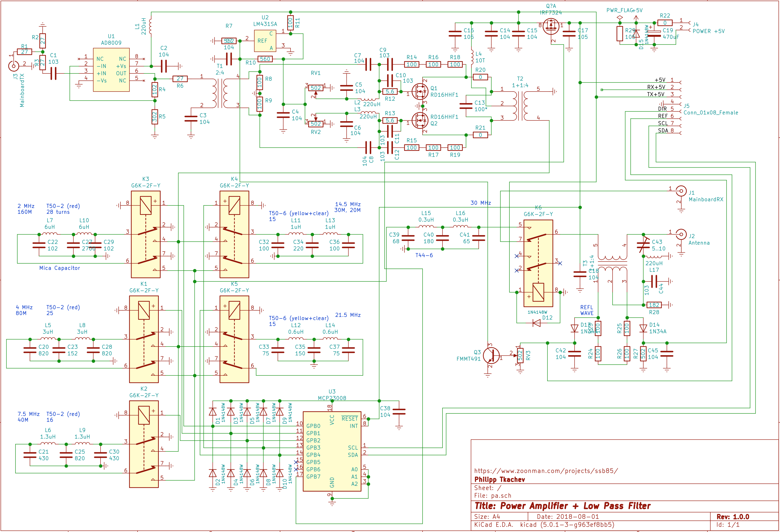Viewport: 780px width, 532px height.
Task: Select the J3 MainboardTX coaxial connector
Action: tap(13, 66)
